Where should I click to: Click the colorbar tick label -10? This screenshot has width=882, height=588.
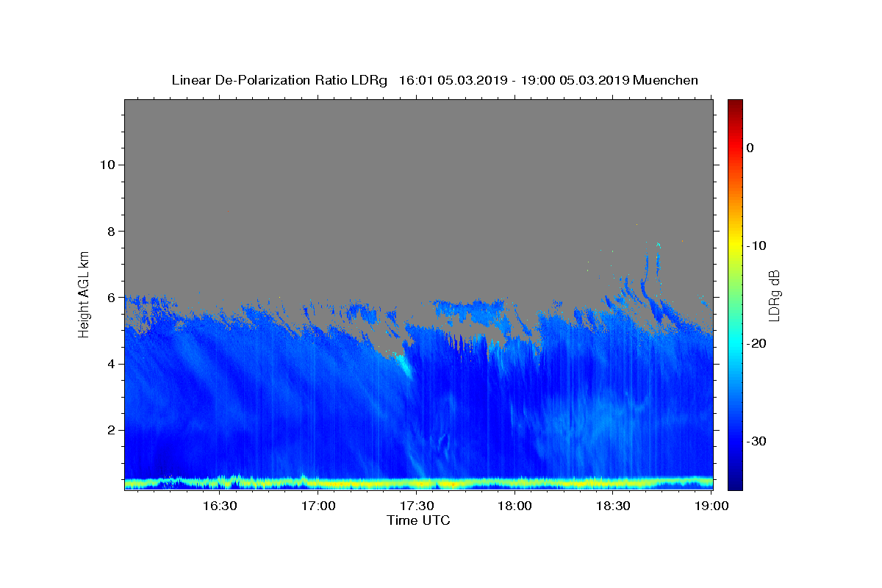coord(756,245)
